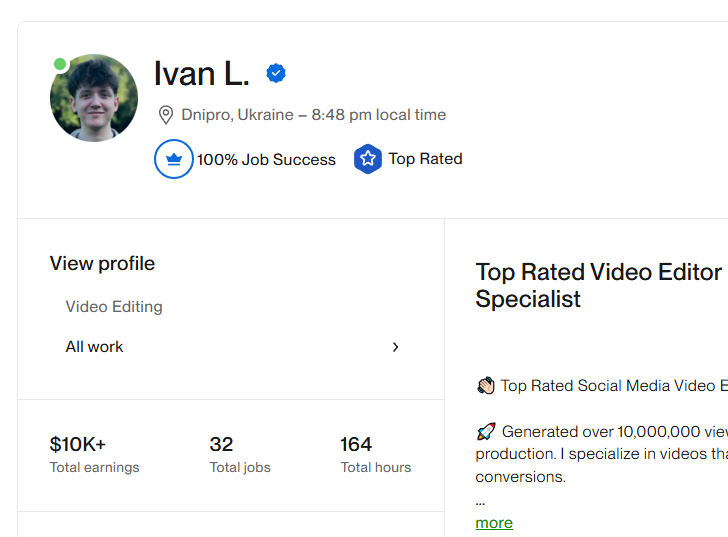Click the location pin icon
The width and height of the screenshot is (728, 537).
pos(166,115)
